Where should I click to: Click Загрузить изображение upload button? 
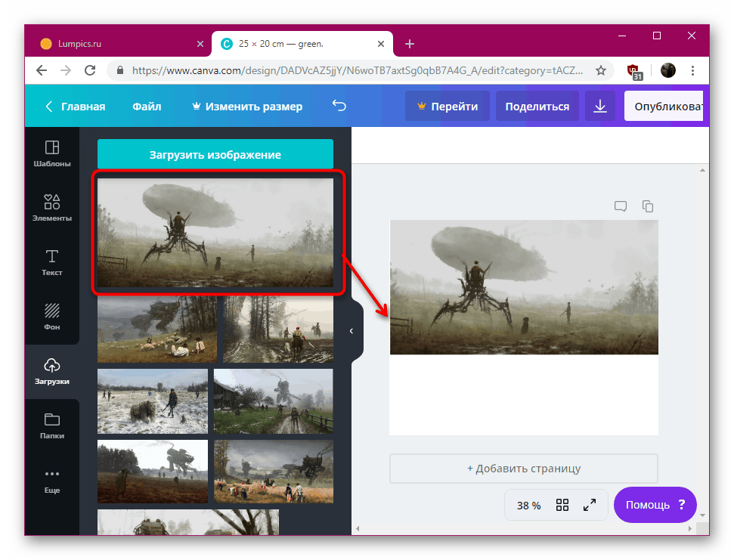point(215,154)
